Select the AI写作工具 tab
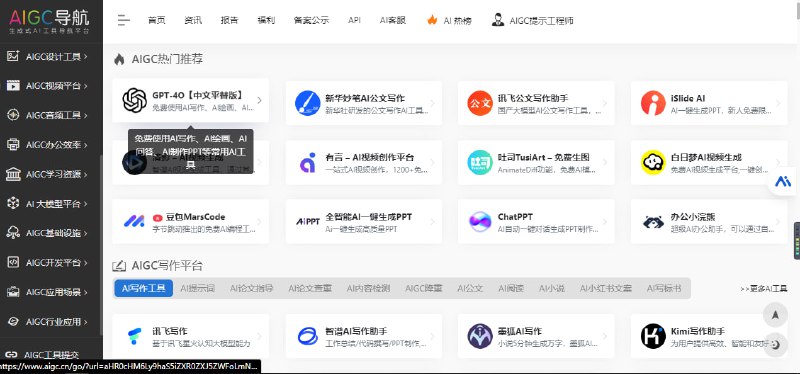The image size is (800, 374). pyautogui.click(x=144, y=288)
